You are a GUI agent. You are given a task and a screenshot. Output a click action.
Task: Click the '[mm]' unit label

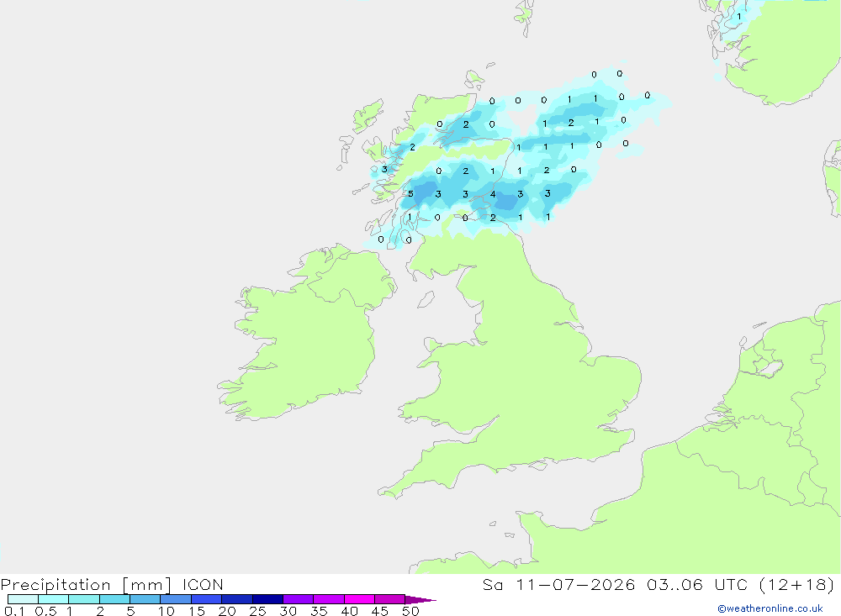[x=147, y=585]
